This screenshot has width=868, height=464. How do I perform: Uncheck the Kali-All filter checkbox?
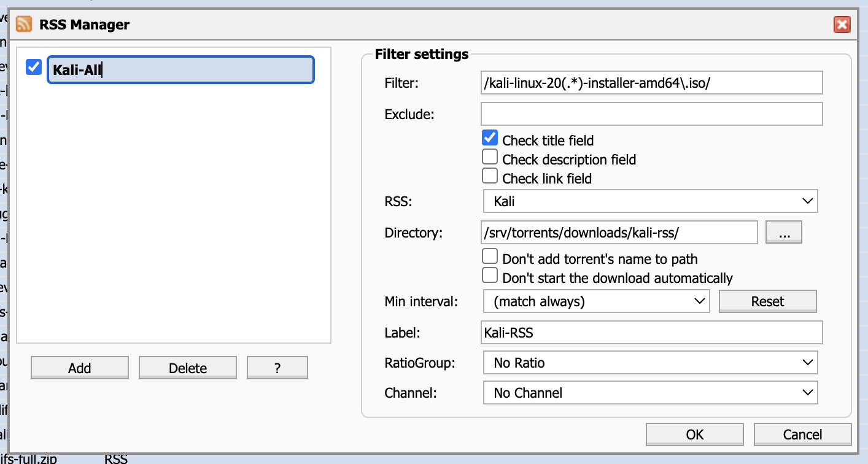(34, 67)
